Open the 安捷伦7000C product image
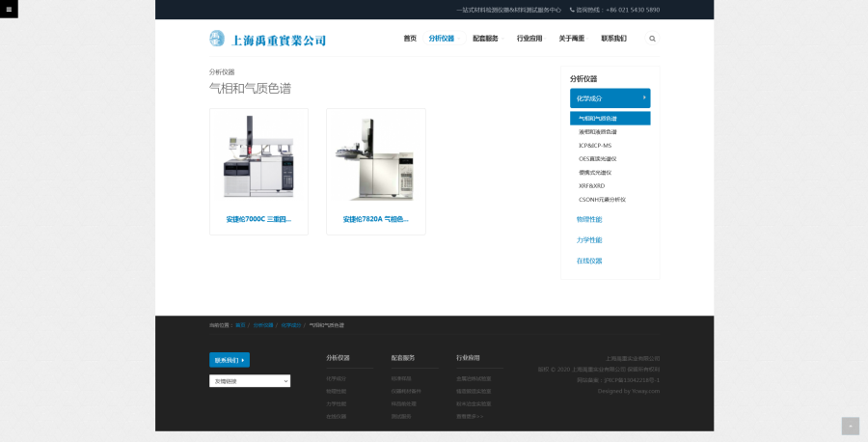 tap(258, 157)
